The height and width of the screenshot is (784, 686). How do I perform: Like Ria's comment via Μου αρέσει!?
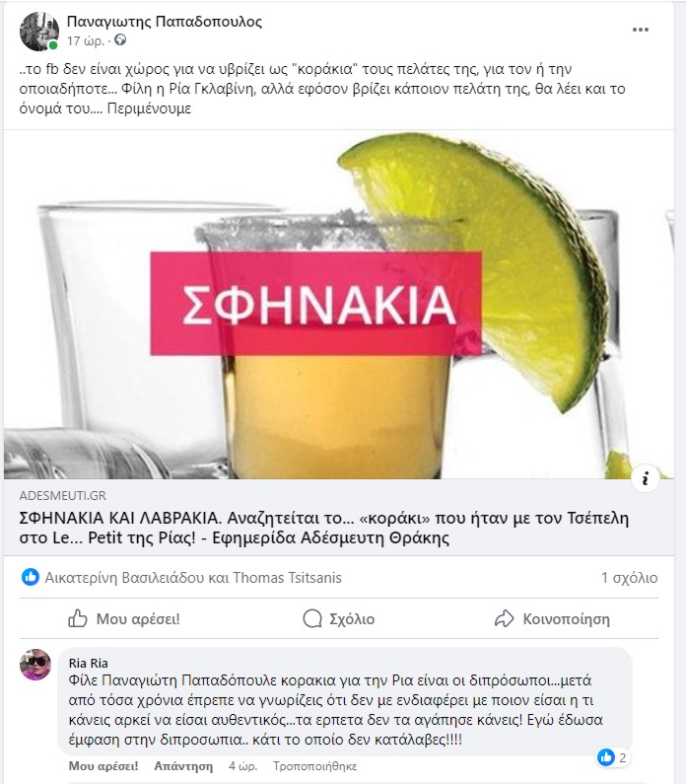coord(103,766)
